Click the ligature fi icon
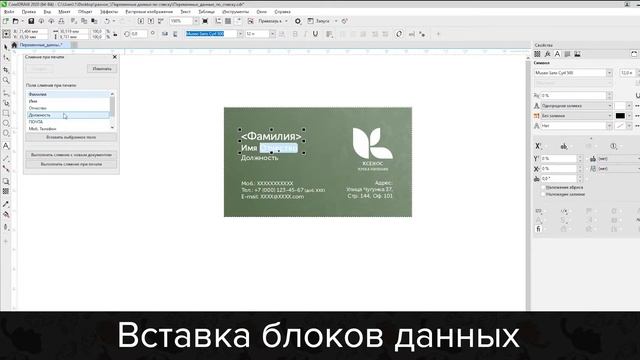 538,229
